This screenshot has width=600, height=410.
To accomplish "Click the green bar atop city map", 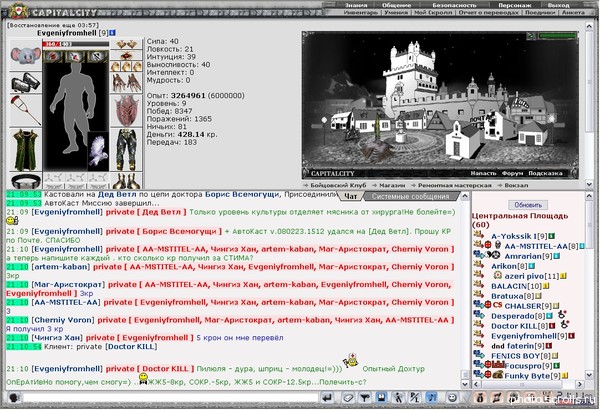I will tap(558, 36).
